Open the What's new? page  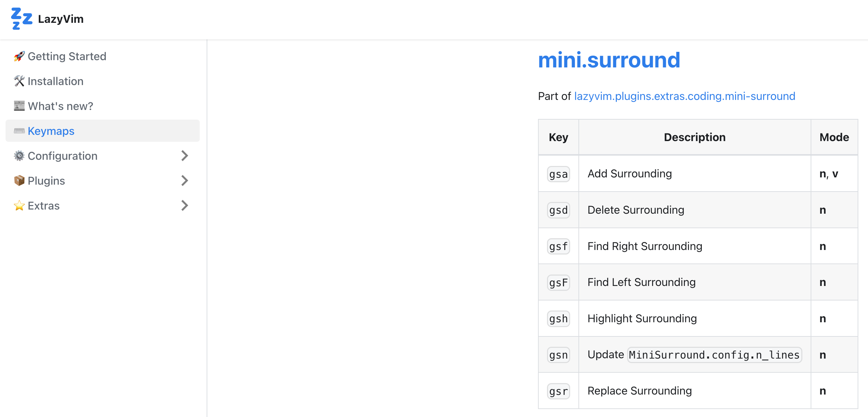[x=103, y=106]
